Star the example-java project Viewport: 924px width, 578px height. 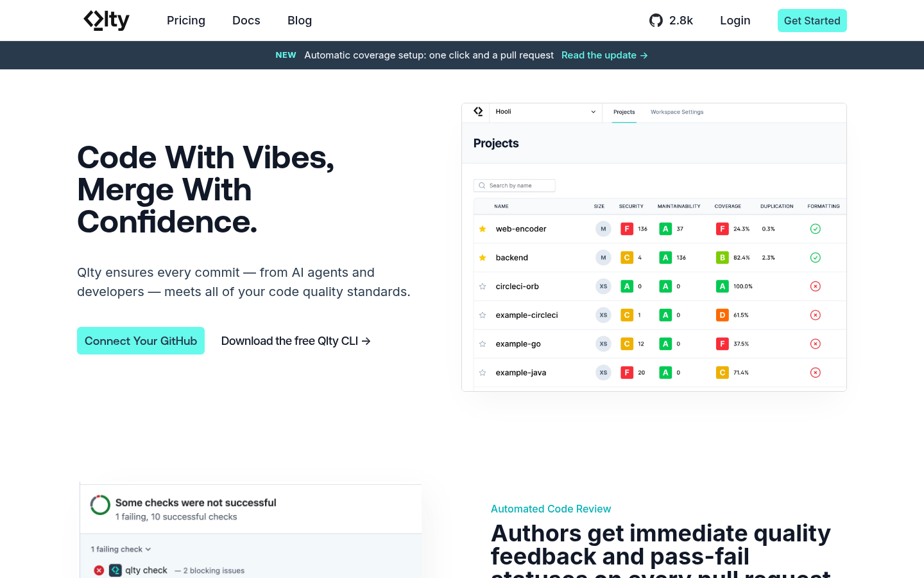tap(483, 372)
